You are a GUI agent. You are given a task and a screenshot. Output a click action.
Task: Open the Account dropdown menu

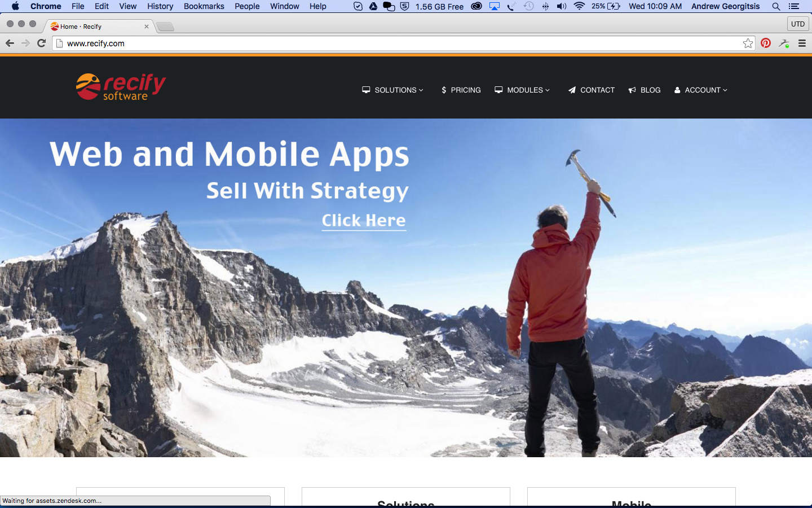[x=701, y=90]
